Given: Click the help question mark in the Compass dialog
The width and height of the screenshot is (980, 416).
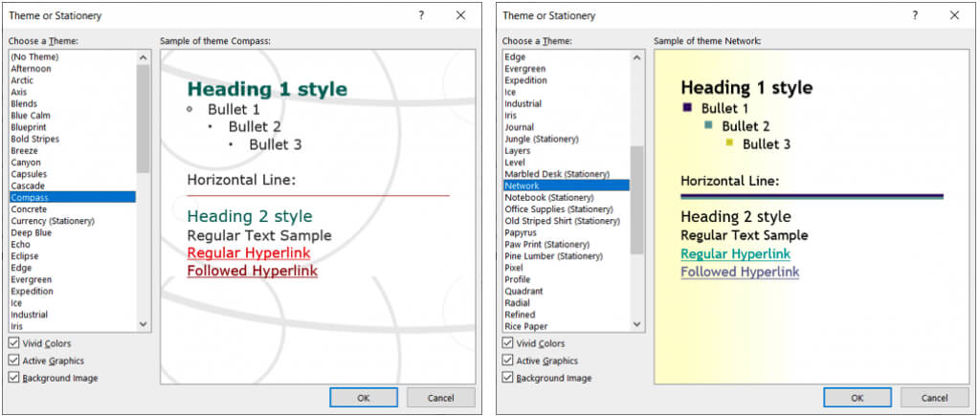Looking at the screenshot, I should click(421, 15).
